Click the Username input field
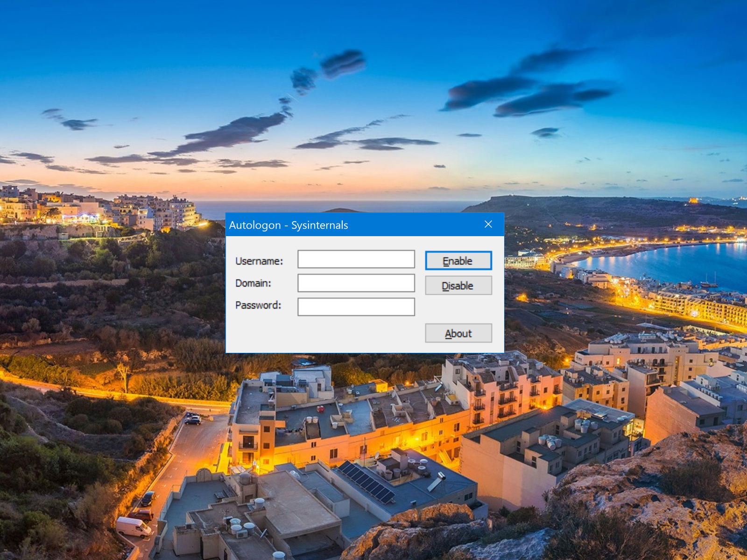747x560 pixels. click(356, 259)
